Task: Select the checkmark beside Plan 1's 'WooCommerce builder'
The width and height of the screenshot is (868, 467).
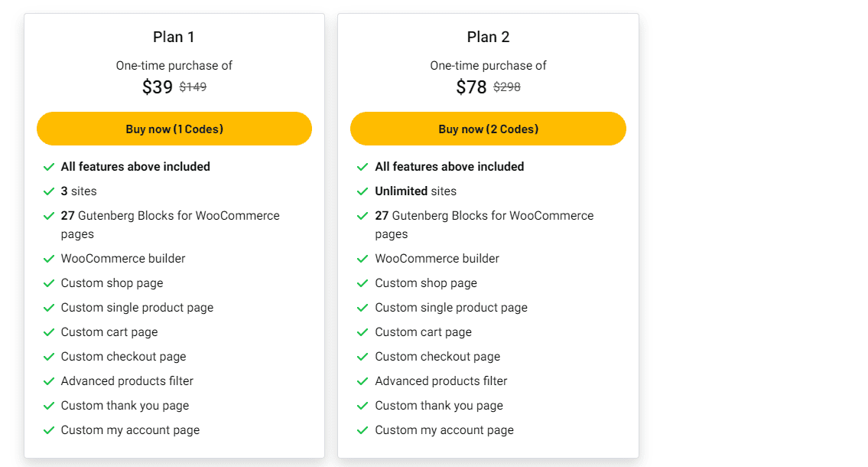Action: point(49,258)
